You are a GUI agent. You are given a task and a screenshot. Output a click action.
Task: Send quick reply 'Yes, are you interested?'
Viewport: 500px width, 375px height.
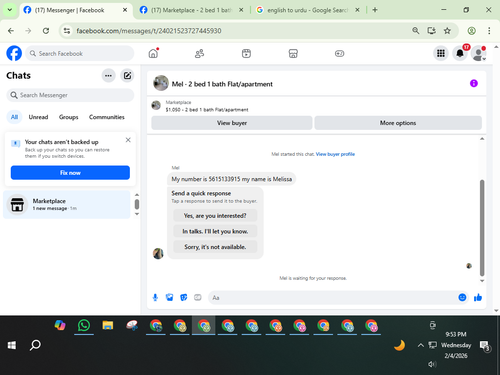point(215,216)
